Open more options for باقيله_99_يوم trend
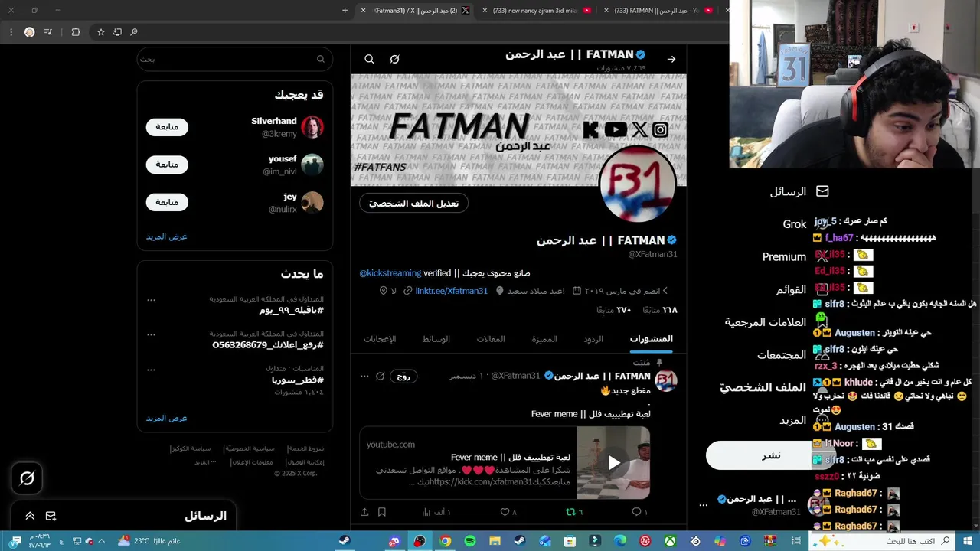The width and height of the screenshot is (980, 551). pyautogui.click(x=151, y=300)
